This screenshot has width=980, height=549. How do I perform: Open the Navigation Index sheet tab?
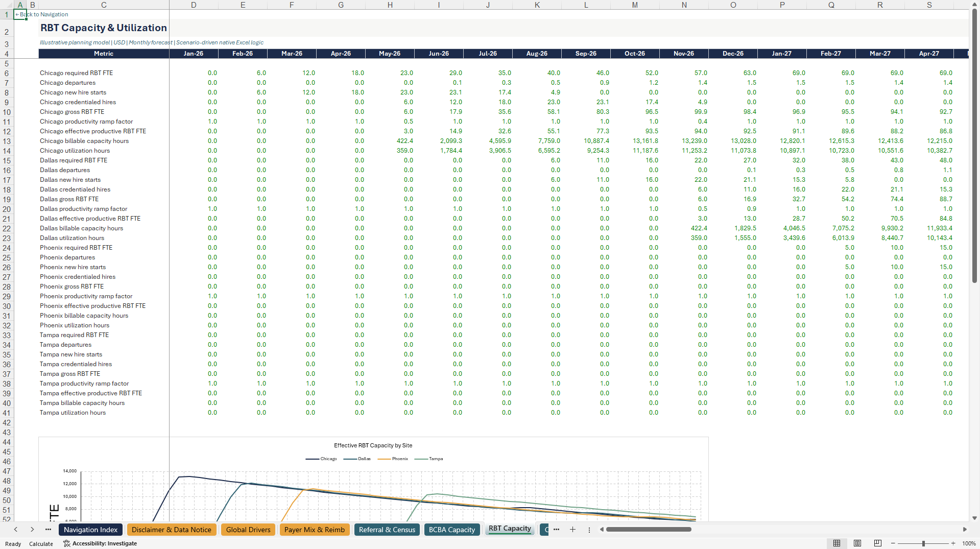91,530
